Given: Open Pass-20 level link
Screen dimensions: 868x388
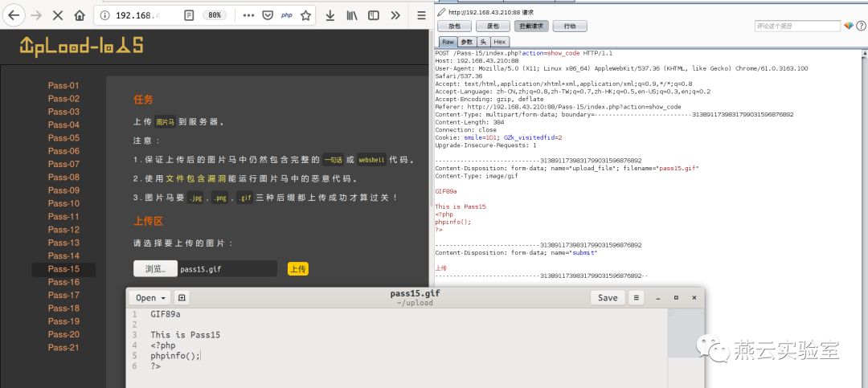Looking at the screenshot, I should pos(63,334).
